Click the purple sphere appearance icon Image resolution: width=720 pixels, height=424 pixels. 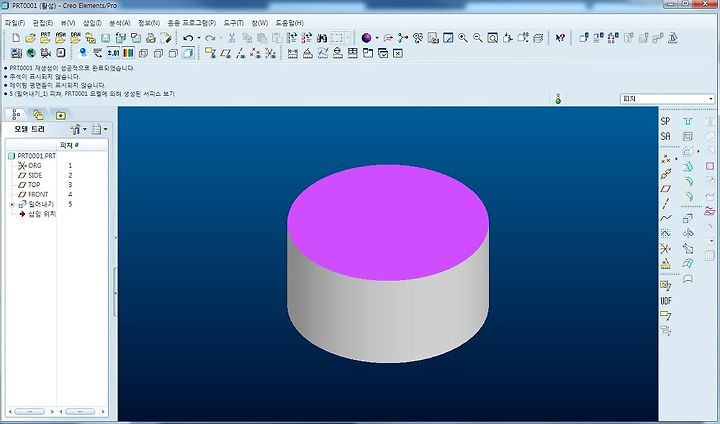click(x=366, y=38)
